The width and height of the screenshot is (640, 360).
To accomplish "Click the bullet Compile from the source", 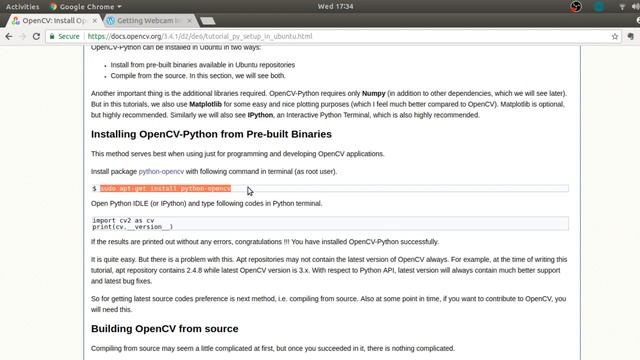I will pos(198,76).
